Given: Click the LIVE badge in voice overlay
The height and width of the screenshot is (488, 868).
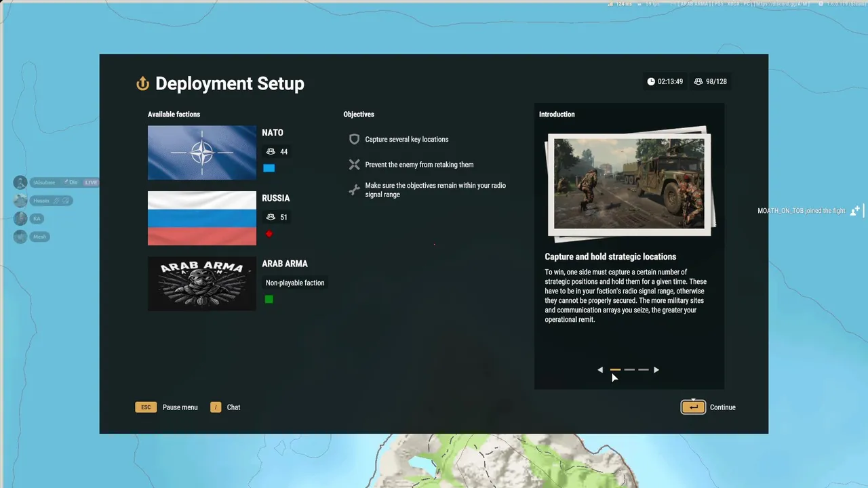Looking at the screenshot, I should click(x=91, y=182).
